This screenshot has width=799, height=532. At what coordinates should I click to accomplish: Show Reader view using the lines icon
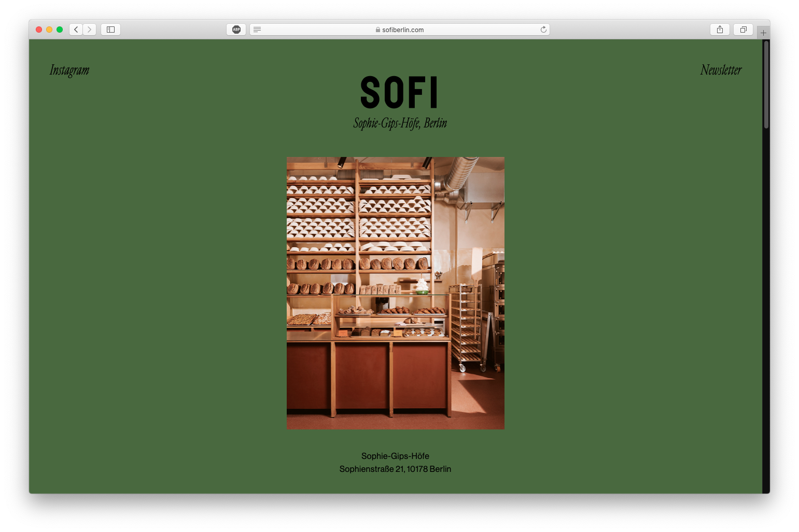click(257, 30)
